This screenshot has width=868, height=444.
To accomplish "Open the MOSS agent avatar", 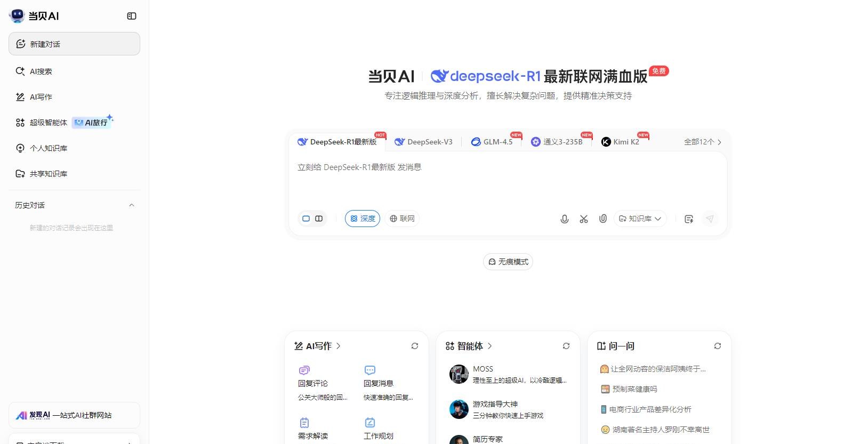I will (459, 374).
